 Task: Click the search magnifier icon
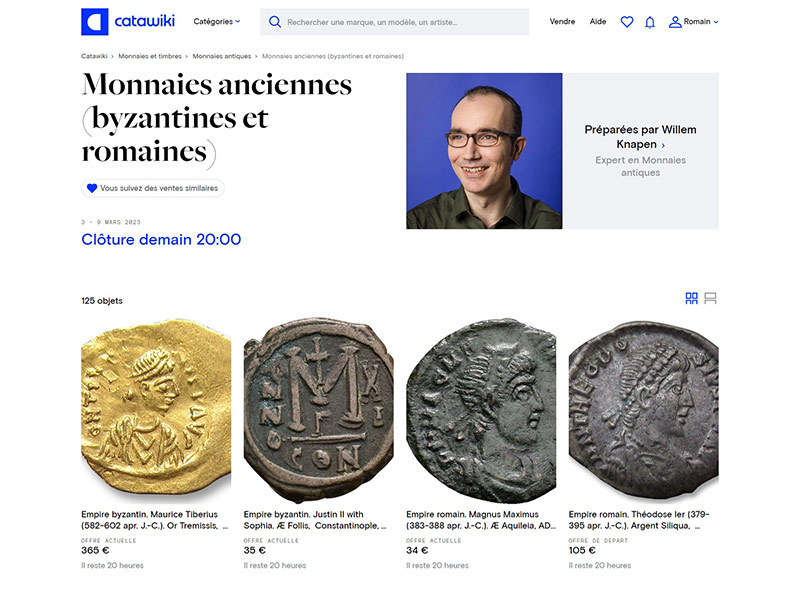tap(275, 22)
